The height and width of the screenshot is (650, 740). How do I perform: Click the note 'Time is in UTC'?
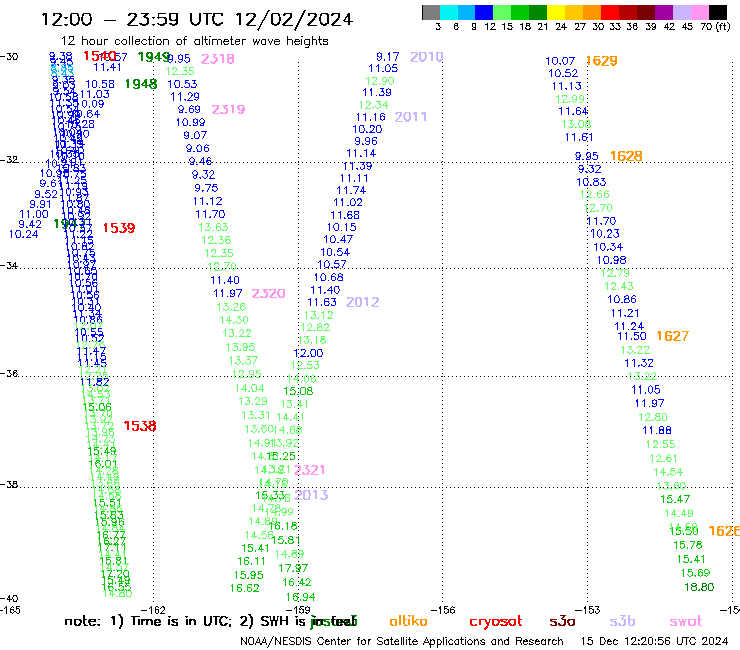(181, 621)
